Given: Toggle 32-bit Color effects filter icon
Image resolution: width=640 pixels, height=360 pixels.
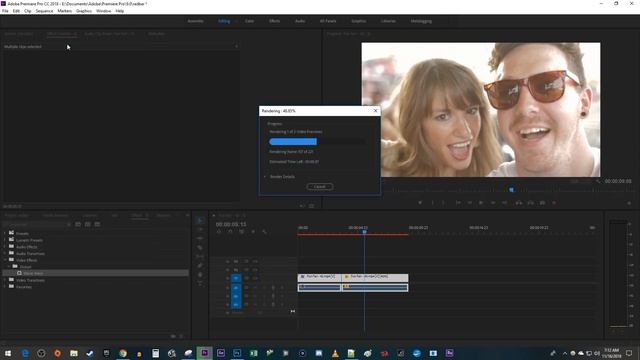Looking at the screenshot, I should (x=87, y=224).
